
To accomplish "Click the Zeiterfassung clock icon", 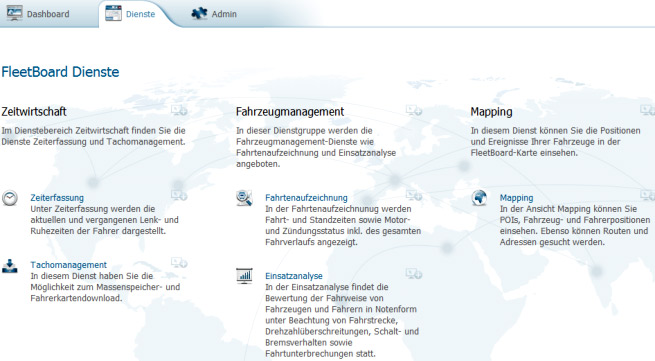I will click(10, 198).
